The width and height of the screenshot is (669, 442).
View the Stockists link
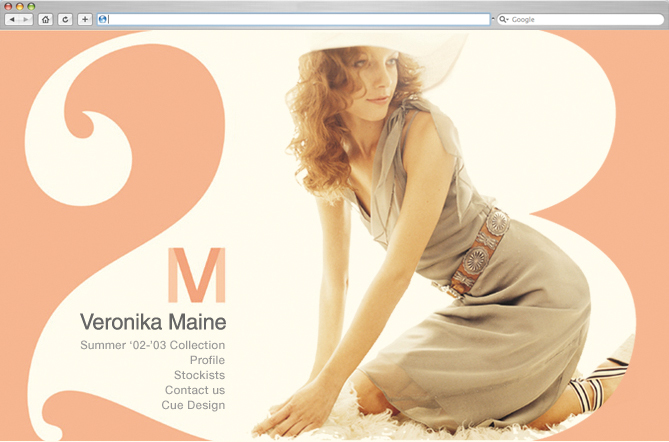click(199, 375)
